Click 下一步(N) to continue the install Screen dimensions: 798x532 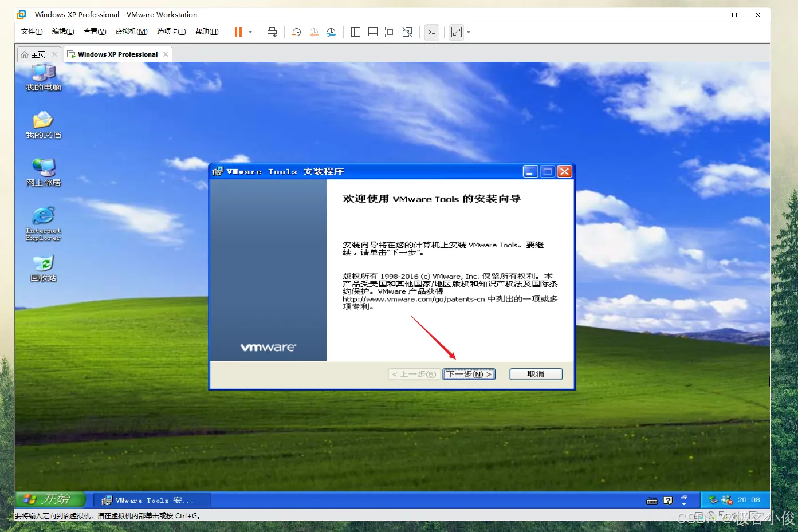coord(469,374)
